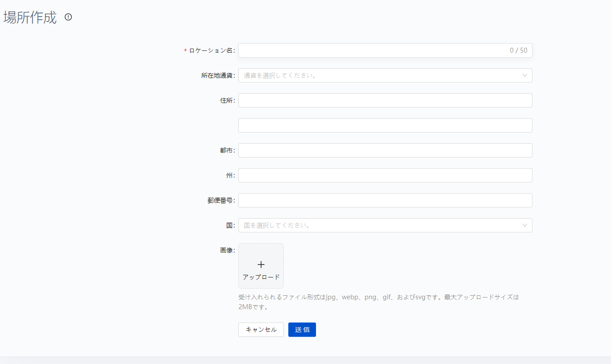Image resolution: width=611 pixels, height=364 pixels.
Task: Click the 場所作成 page heading
Action: pyautogui.click(x=29, y=17)
